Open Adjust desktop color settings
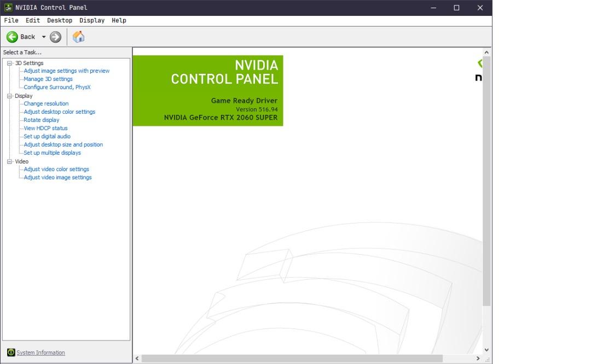This screenshot has width=591, height=364. [x=59, y=112]
